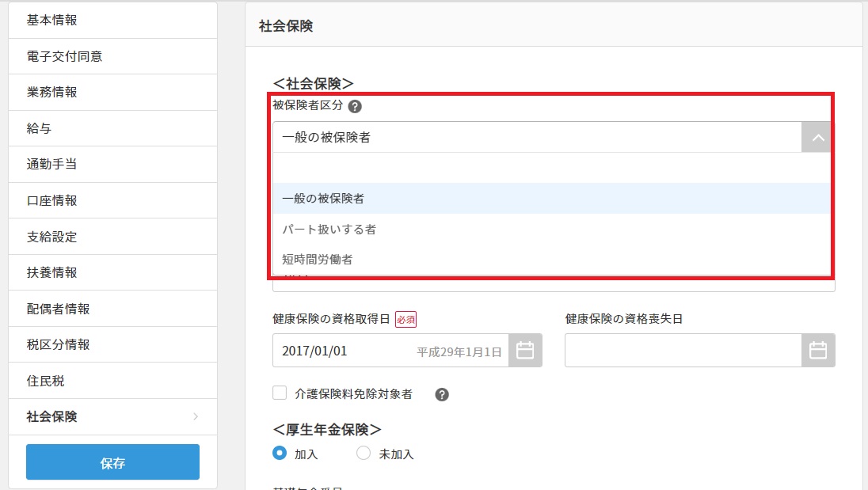This screenshot has width=868, height=490.
Task: Pick 短時間労働者 from the dropdown options
Action: pyautogui.click(x=316, y=259)
